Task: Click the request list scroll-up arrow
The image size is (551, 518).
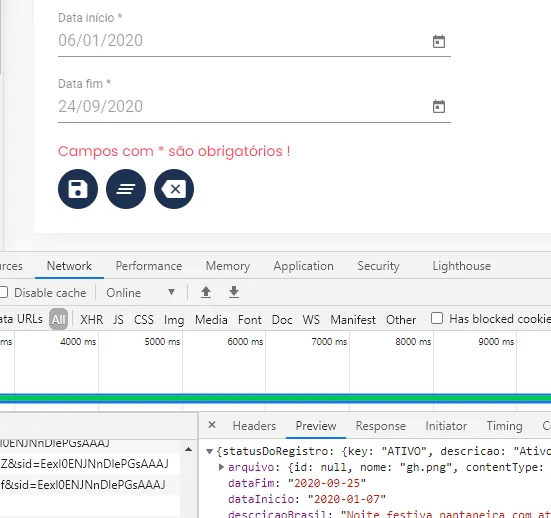Action: (188, 449)
